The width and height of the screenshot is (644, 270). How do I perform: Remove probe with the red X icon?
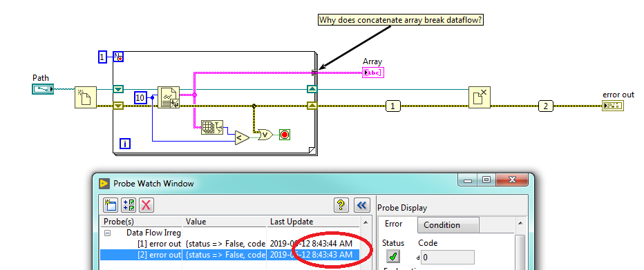(146, 204)
